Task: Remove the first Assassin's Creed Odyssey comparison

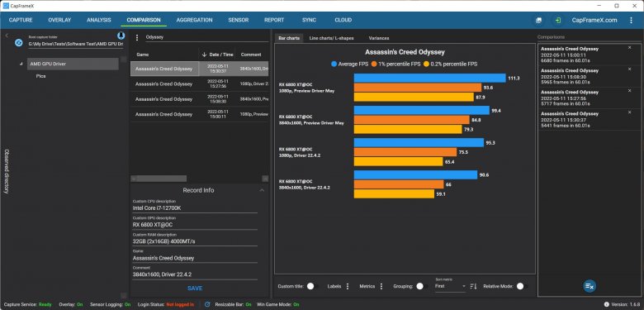Action: (630, 48)
